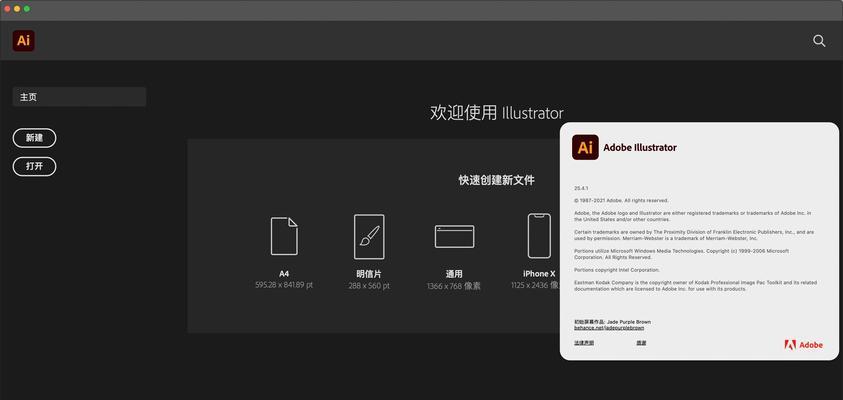
Task: Open the 法律声明 legal notices link
Action: coord(583,342)
